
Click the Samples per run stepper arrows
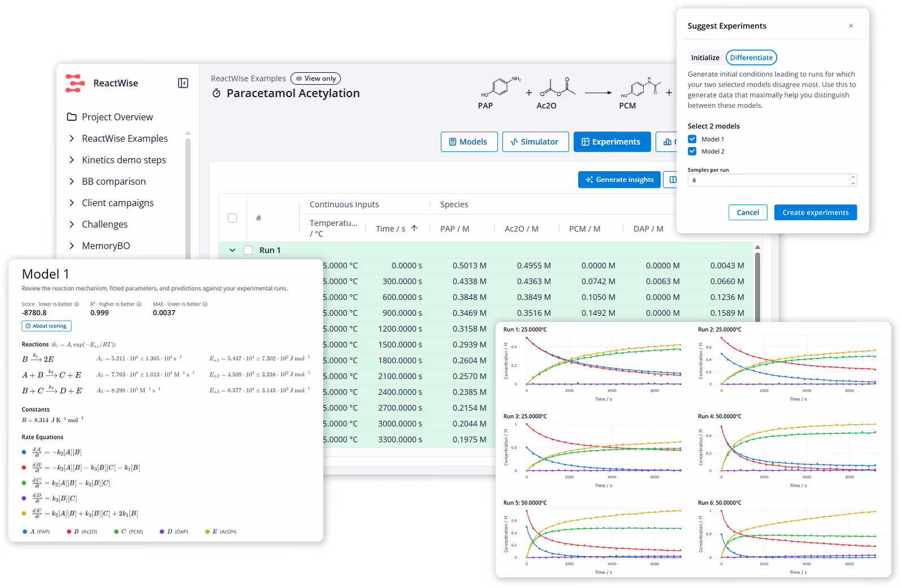[853, 180]
